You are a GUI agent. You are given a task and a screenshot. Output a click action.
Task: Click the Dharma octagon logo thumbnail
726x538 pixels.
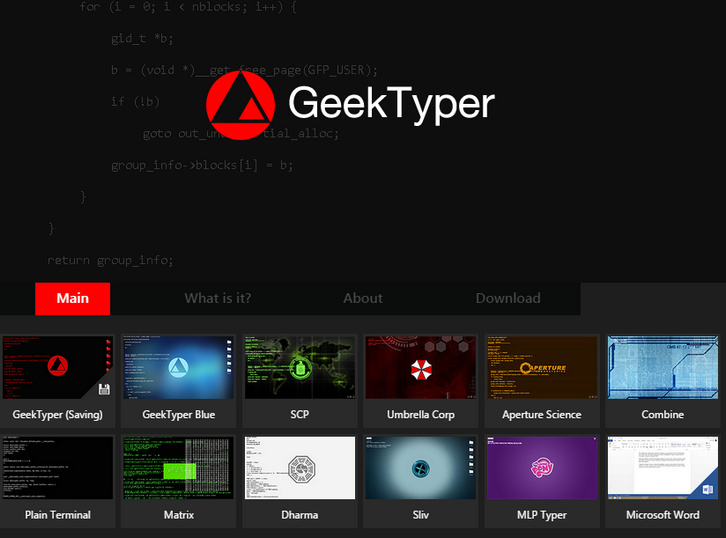(x=299, y=467)
